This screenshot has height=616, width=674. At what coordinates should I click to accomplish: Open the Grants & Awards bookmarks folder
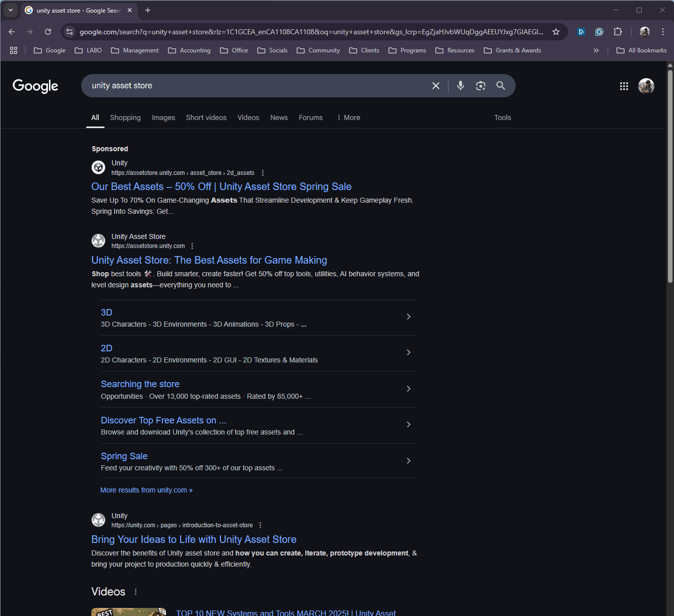(x=513, y=50)
